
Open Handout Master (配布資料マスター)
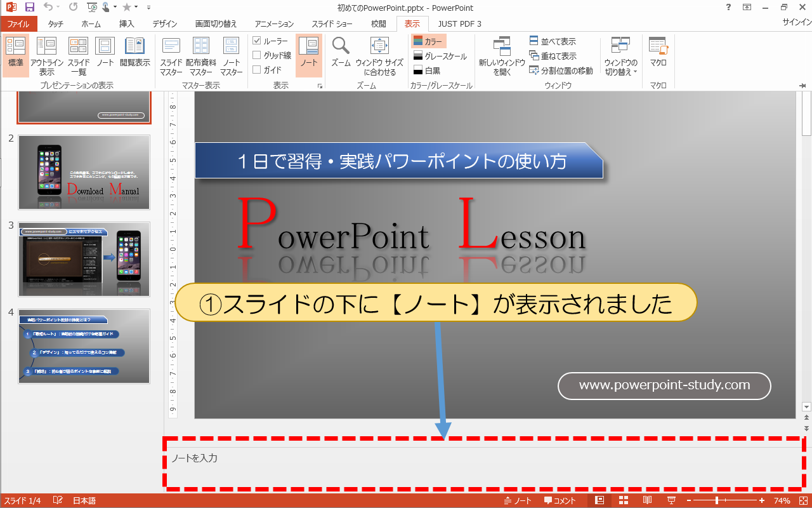coord(201,55)
